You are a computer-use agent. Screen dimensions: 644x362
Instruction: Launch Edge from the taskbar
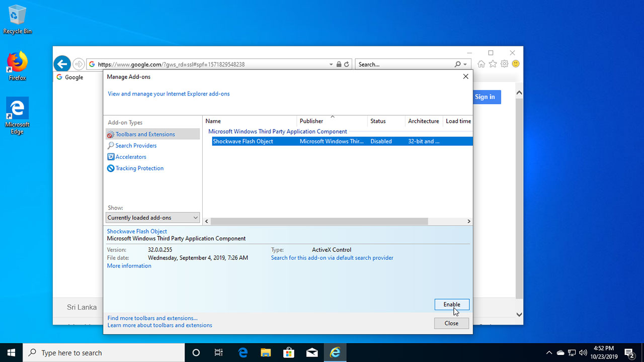coord(243,352)
